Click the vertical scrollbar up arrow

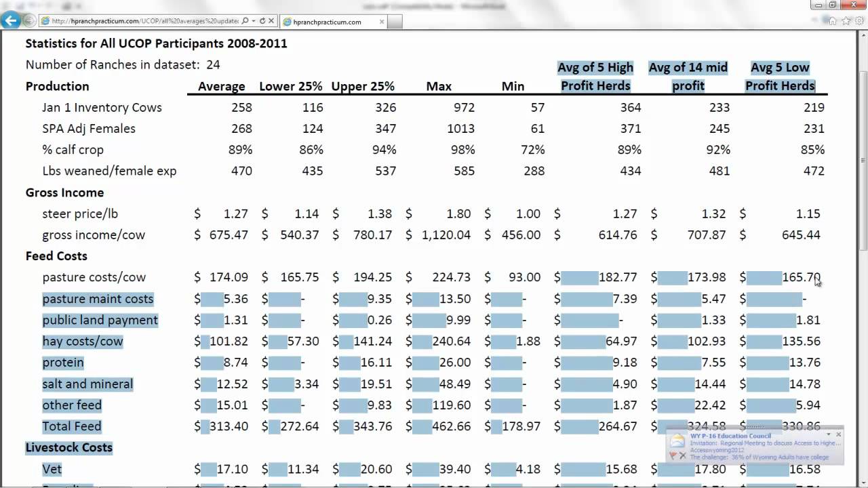[x=863, y=35]
